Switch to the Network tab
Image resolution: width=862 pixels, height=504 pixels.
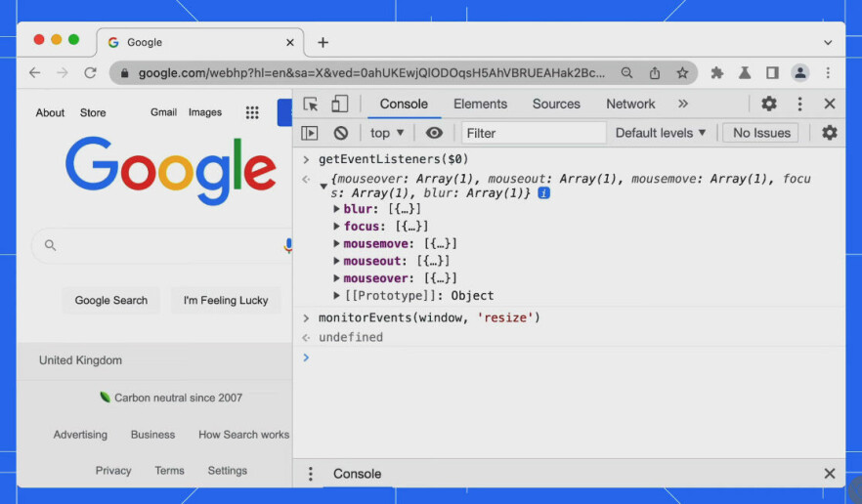(x=630, y=104)
